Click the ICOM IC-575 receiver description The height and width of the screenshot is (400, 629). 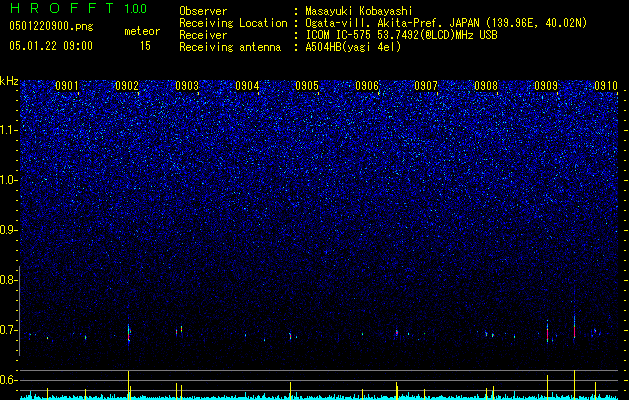401,35
